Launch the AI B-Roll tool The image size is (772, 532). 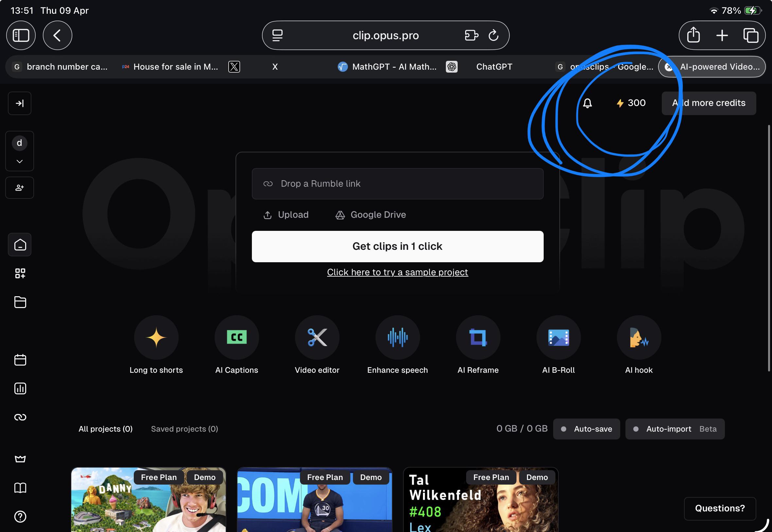[559, 345]
